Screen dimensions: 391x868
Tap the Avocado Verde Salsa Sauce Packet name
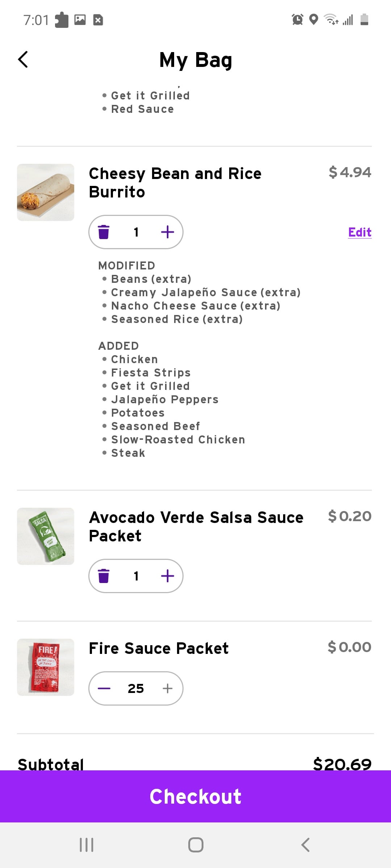click(x=196, y=527)
